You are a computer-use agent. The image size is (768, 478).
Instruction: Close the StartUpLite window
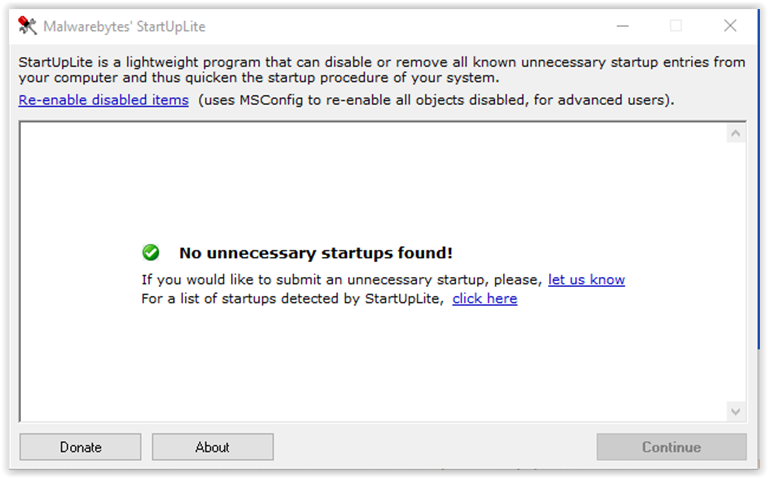coord(730,26)
